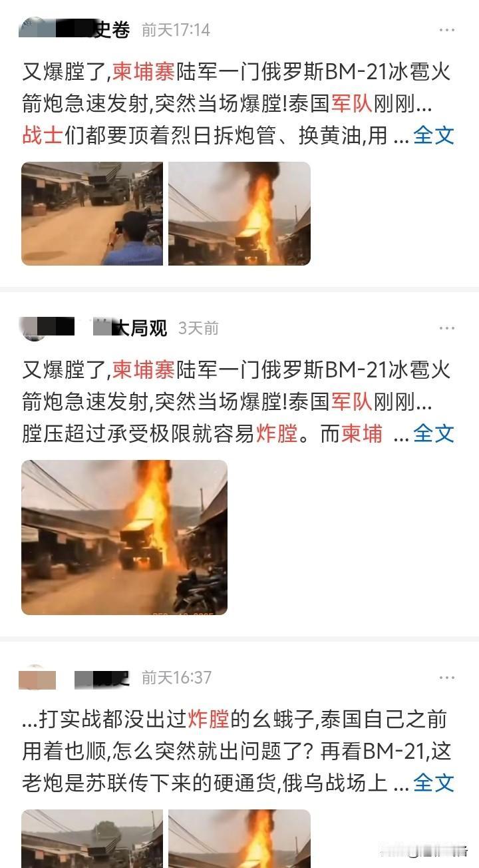
Task: Open third post's right fire thumbnail
Action: (239, 839)
